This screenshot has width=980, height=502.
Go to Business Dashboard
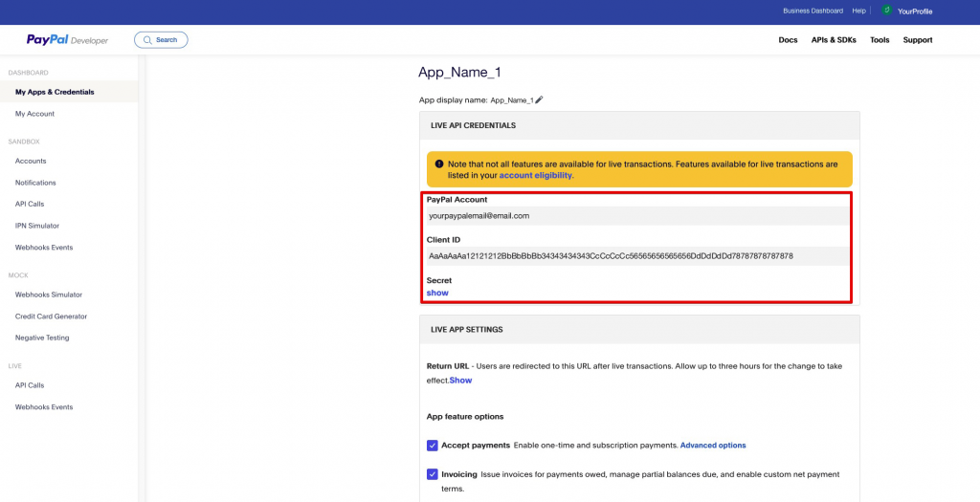tap(813, 11)
